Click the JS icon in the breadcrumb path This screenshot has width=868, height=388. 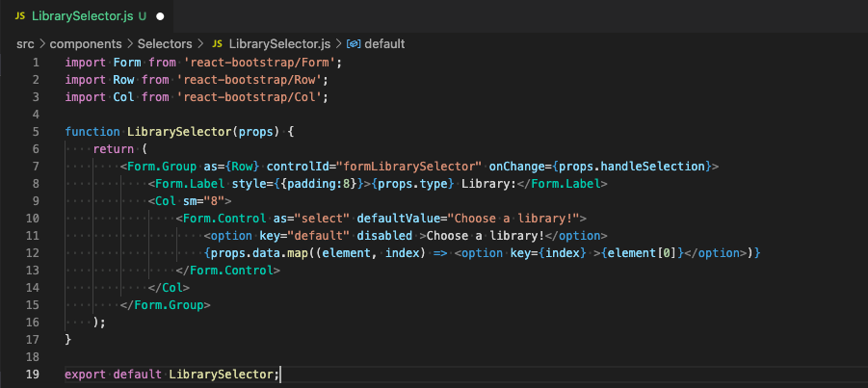click(x=218, y=44)
